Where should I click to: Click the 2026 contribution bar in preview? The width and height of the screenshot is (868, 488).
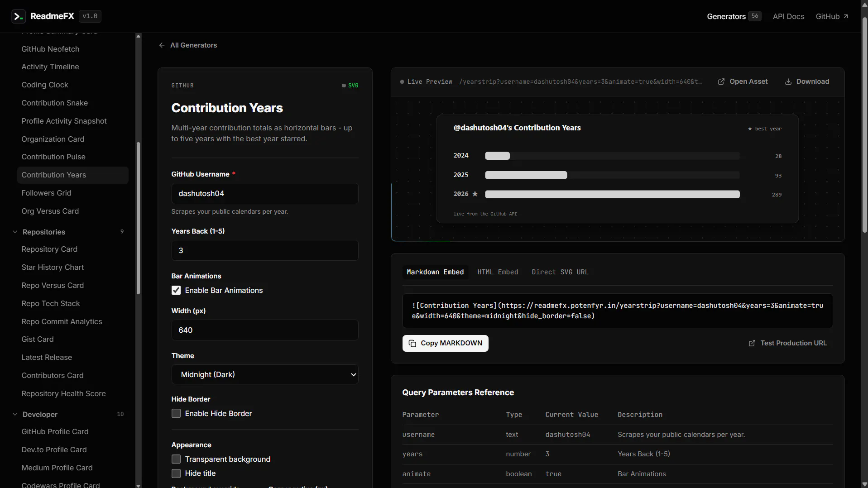612,194
